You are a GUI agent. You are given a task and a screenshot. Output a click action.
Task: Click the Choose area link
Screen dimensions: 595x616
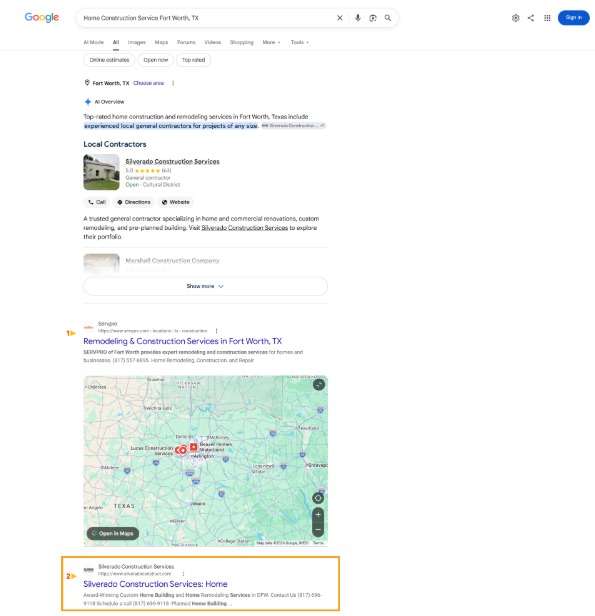pyautogui.click(x=148, y=83)
